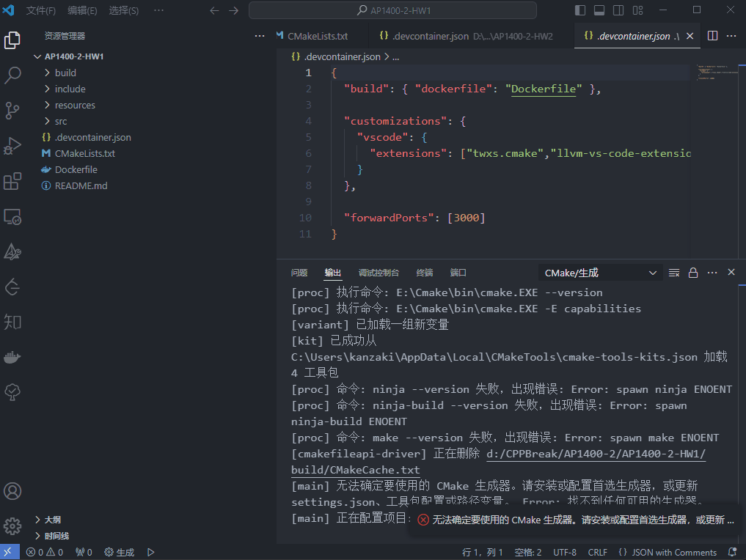Open Dockerfile in the explorer tree
The width and height of the screenshot is (746, 560).
coord(76,170)
